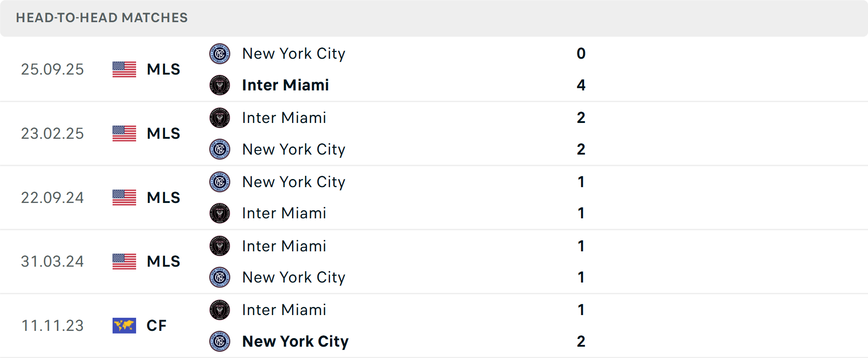This screenshot has height=358, width=868.
Task: Click Inter Miami crest in 11.11.23 match
Action: (x=220, y=310)
